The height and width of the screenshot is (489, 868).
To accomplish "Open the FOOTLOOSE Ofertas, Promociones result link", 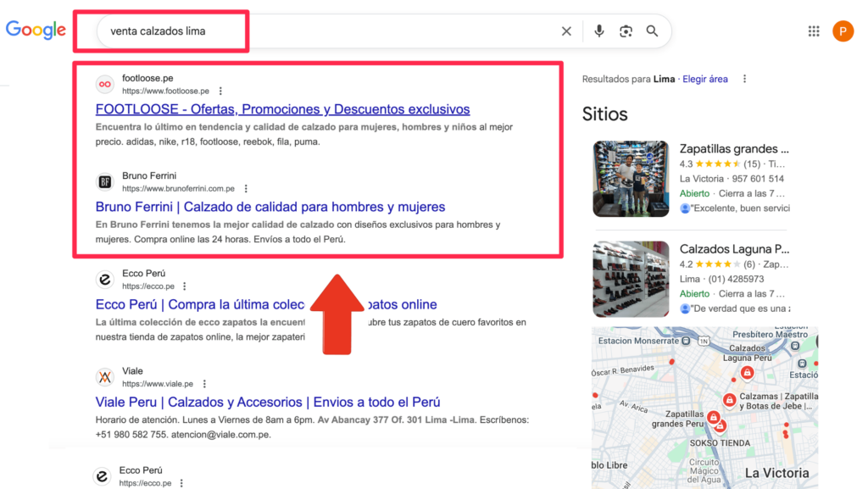I will (x=282, y=109).
